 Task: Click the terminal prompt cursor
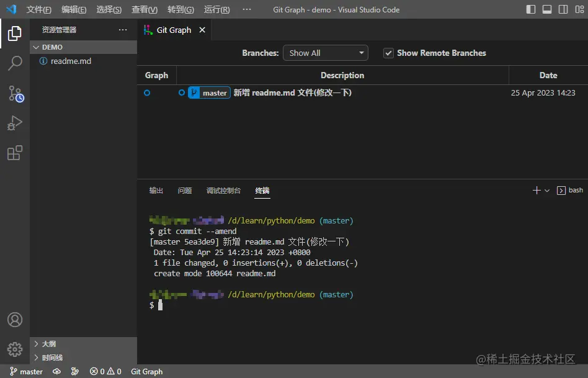[x=160, y=305]
